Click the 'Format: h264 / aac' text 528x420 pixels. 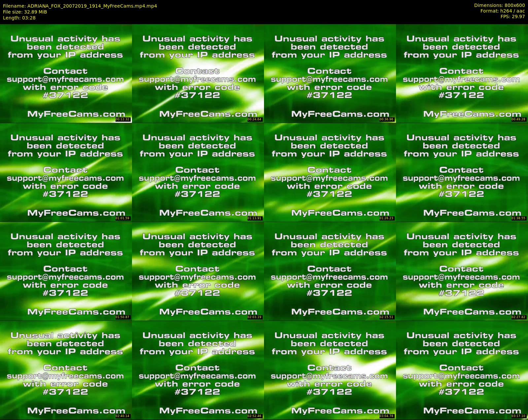(x=503, y=11)
